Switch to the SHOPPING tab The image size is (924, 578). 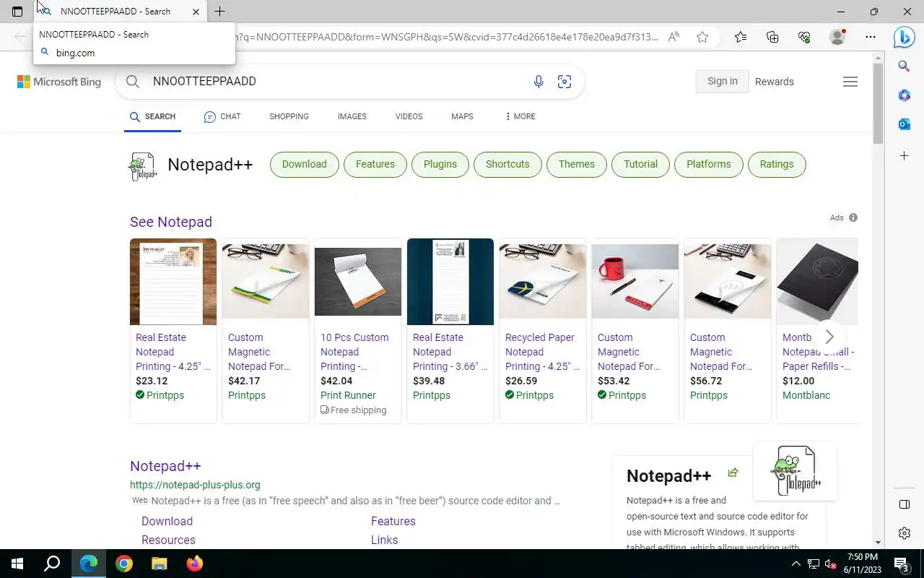289,116
